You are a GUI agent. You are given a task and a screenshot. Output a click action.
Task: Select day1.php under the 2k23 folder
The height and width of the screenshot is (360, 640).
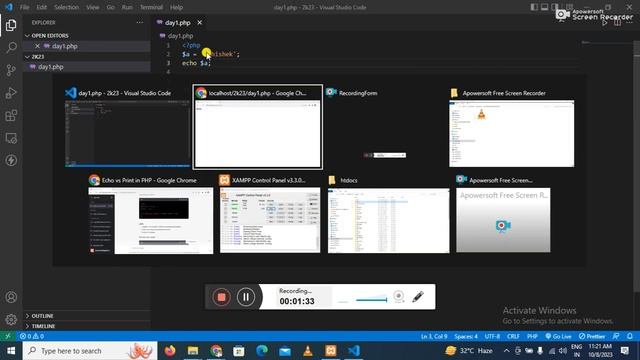click(87, 67)
